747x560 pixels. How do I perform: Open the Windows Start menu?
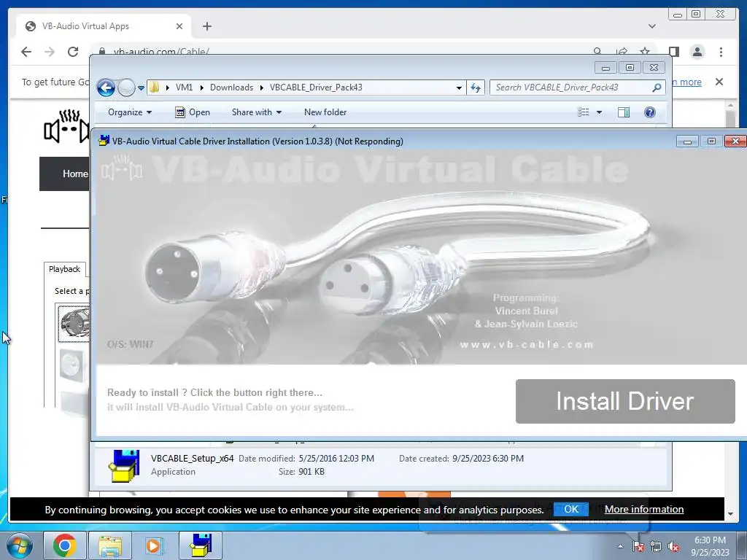(x=20, y=545)
